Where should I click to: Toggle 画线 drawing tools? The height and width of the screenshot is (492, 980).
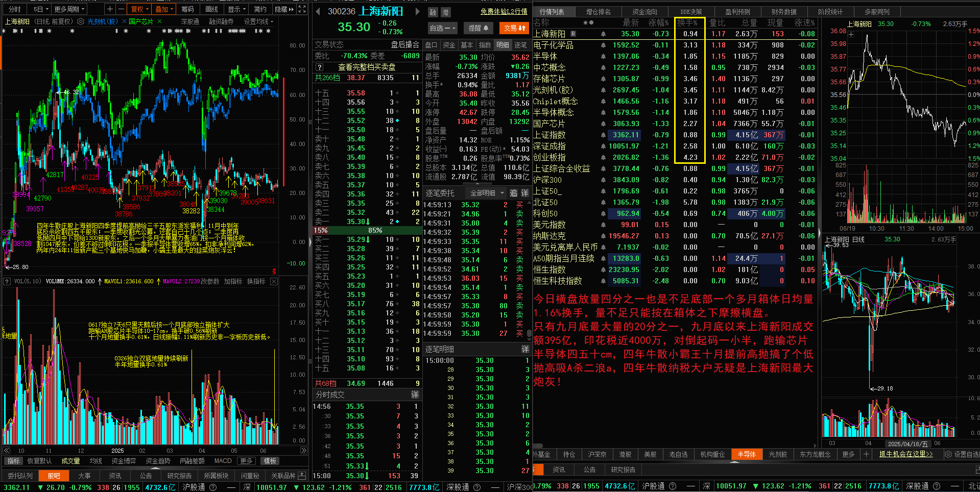[x=211, y=9]
